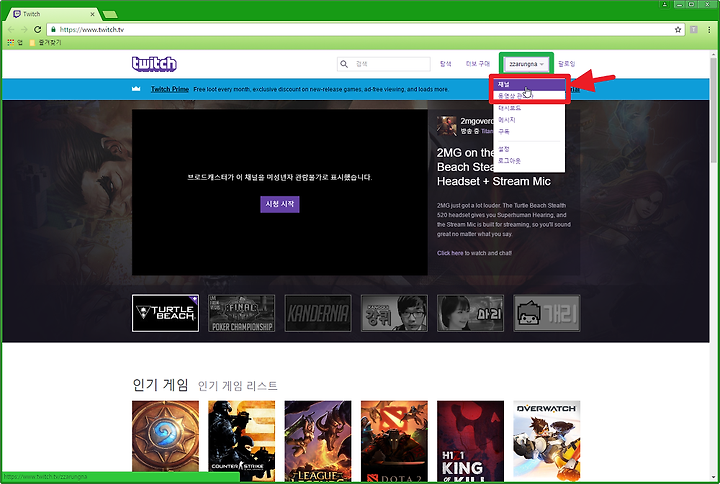The width and height of the screenshot is (720, 484).
Task: Choose 구독 in the user menu
Action: click(x=504, y=131)
